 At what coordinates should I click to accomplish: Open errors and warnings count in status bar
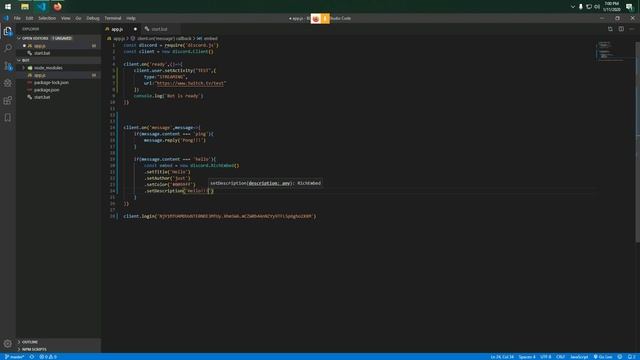click(x=48, y=357)
